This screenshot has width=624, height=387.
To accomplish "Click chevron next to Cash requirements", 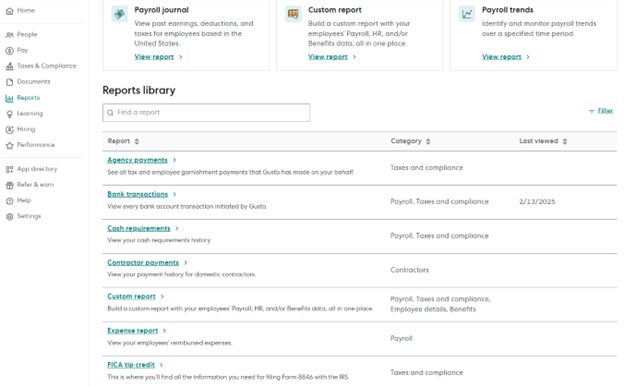I will point(177,229).
